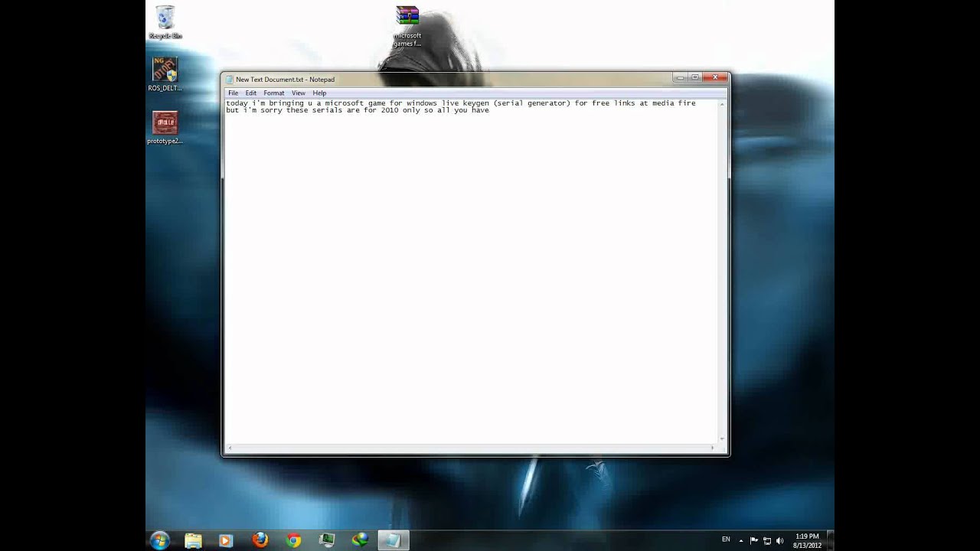Open the network status tray icon

point(766,540)
